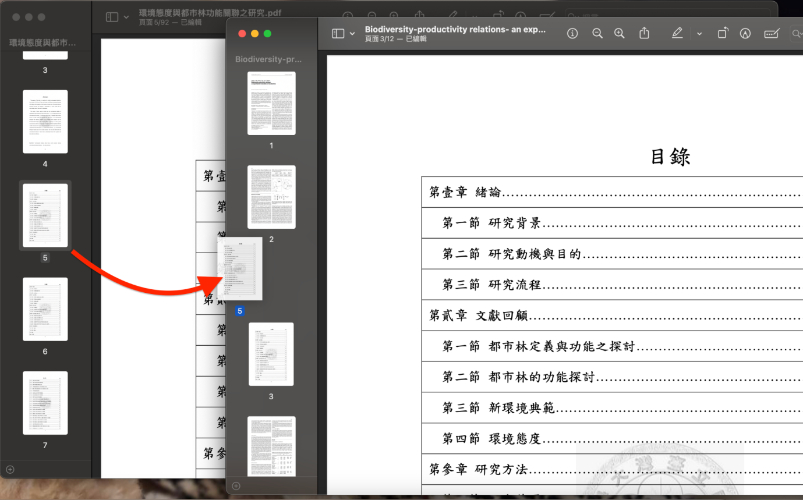Viewport: 803px width, 500px height.
Task: Select page 4 thumbnail in back window
Action: click(x=45, y=122)
